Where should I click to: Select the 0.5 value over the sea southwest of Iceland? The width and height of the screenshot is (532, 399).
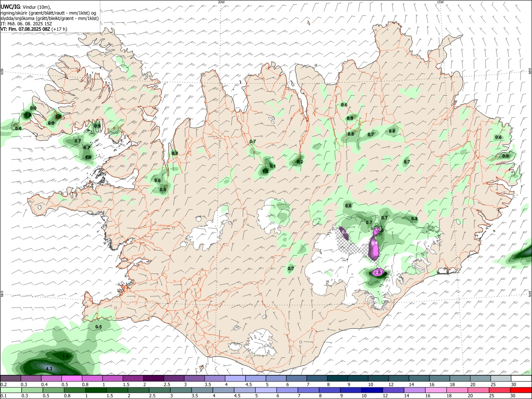point(99,327)
